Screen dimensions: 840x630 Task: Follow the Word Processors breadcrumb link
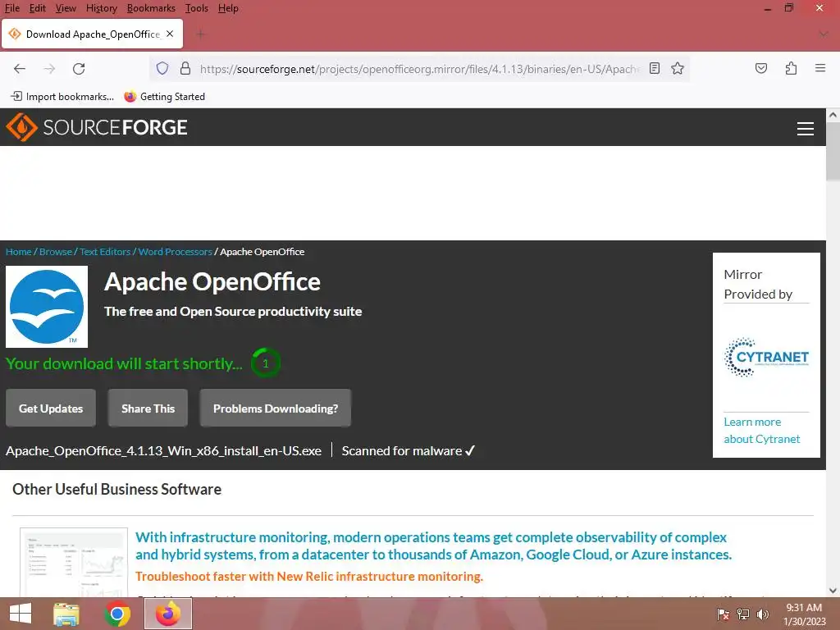(176, 252)
